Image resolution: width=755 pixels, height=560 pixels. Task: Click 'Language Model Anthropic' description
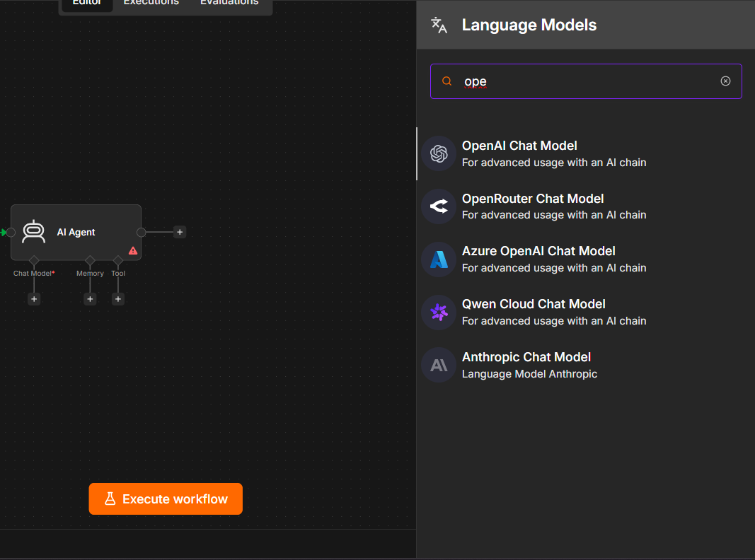click(x=530, y=374)
